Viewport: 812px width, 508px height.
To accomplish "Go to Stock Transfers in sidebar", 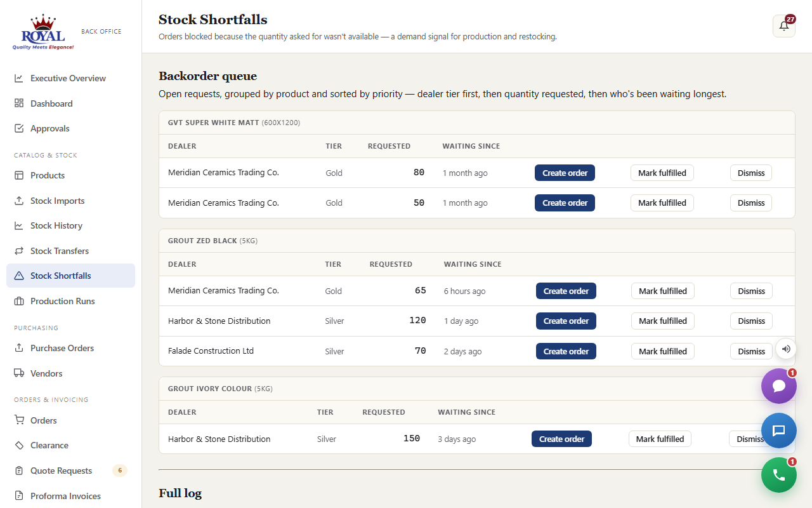I will point(70,251).
